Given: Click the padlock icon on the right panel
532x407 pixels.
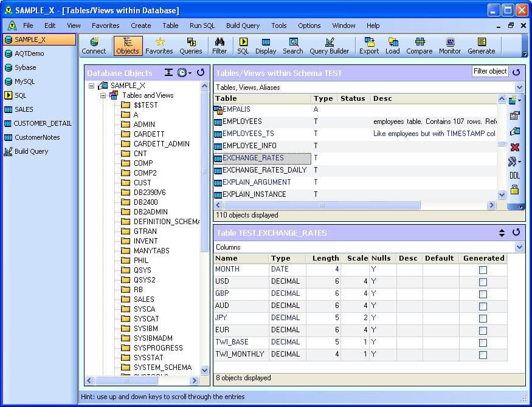Looking at the screenshot, I should pos(514,190).
